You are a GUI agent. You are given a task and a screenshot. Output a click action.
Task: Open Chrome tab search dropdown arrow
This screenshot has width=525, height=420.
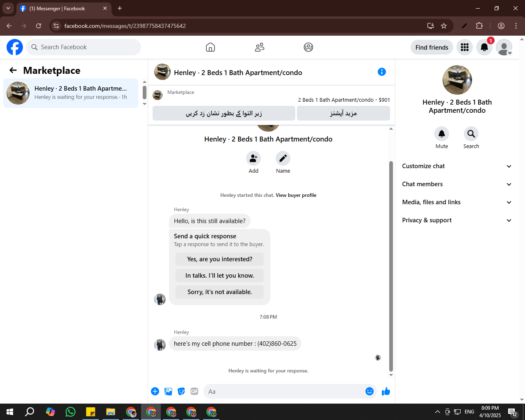pyautogui.click(x=8, y=8)
